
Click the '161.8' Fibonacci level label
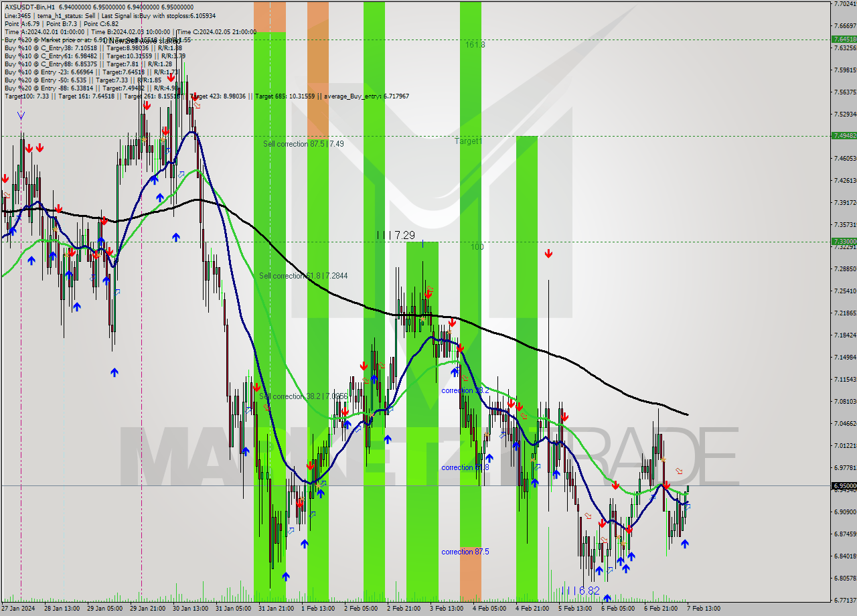tap(475, 45)
